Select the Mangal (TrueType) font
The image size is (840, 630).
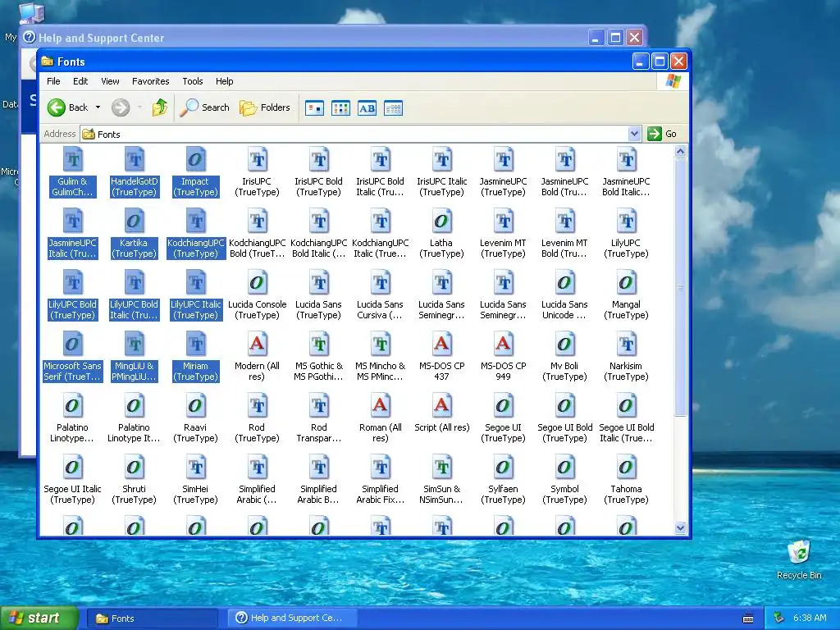(626, 295)
